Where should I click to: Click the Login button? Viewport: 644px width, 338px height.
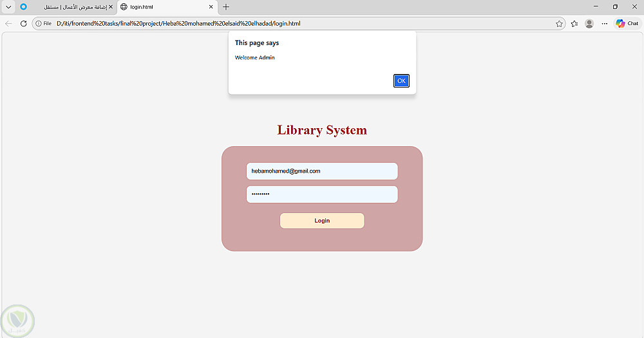click(322, 221)
